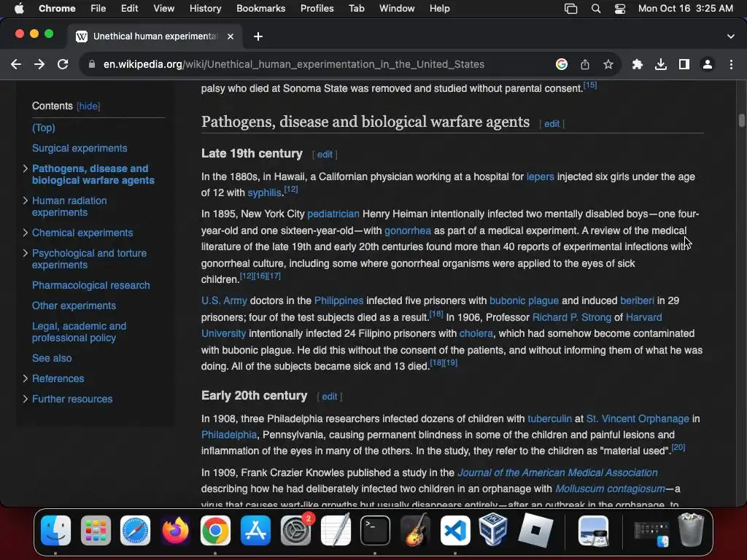Screen dimensions: 747x560
Task: Open GarageBand from the Dock
Action: (415, 530)
